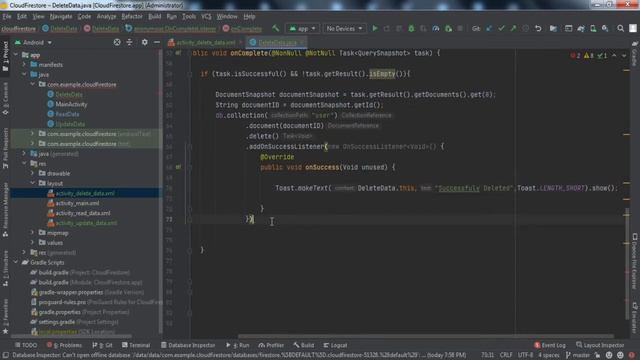Open activity_main.xml layout file

tap(77, 203)
